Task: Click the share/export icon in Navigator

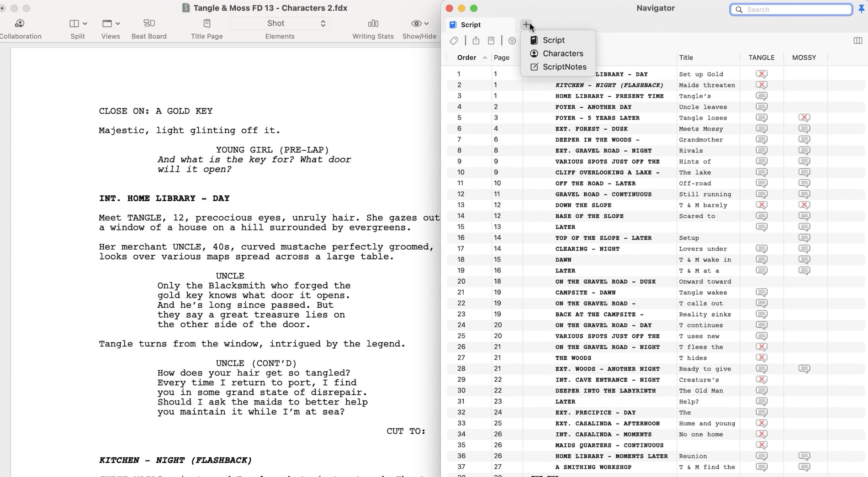Action: tap(476, 41)
